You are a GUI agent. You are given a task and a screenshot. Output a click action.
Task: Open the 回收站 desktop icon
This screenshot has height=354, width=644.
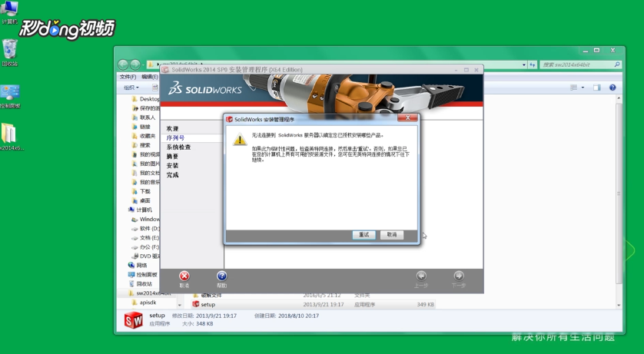pos(9,53)
